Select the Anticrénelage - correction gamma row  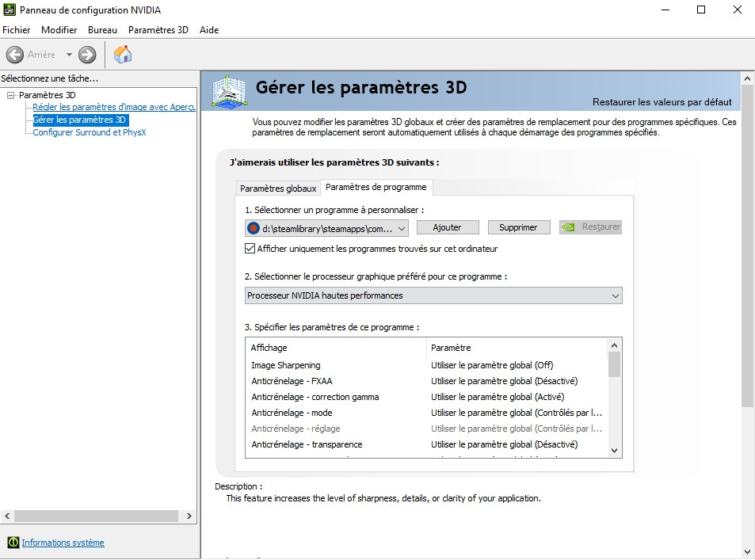[x=426, y=397]
